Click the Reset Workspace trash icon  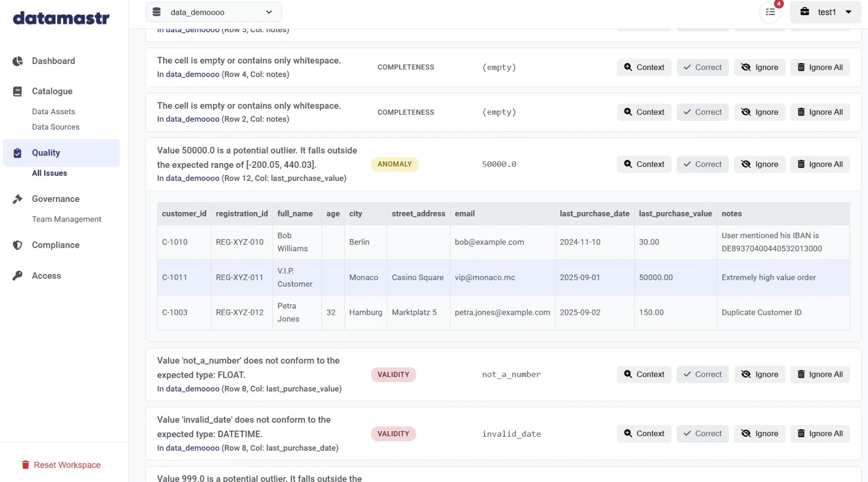[26, 464]
